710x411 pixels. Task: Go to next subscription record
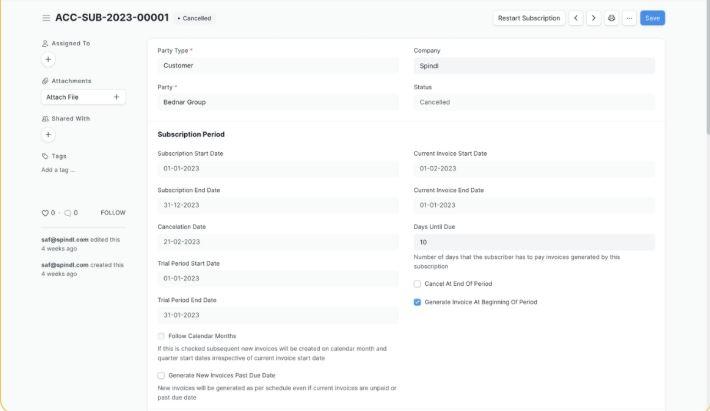point(593,18)
